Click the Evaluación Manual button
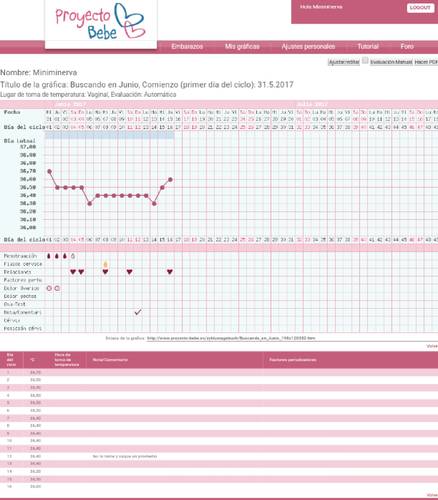The image size is (438, 500). pos(391,62)
